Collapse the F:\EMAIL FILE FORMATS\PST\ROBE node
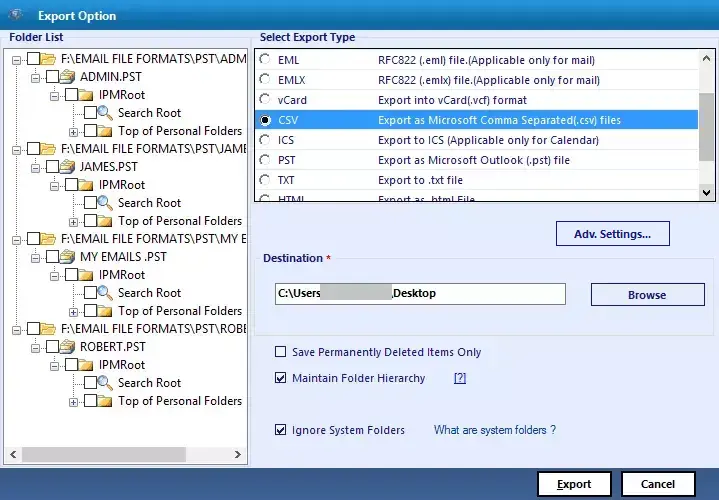The height and width of the screenshot is (500, 719). pos(17,330)
